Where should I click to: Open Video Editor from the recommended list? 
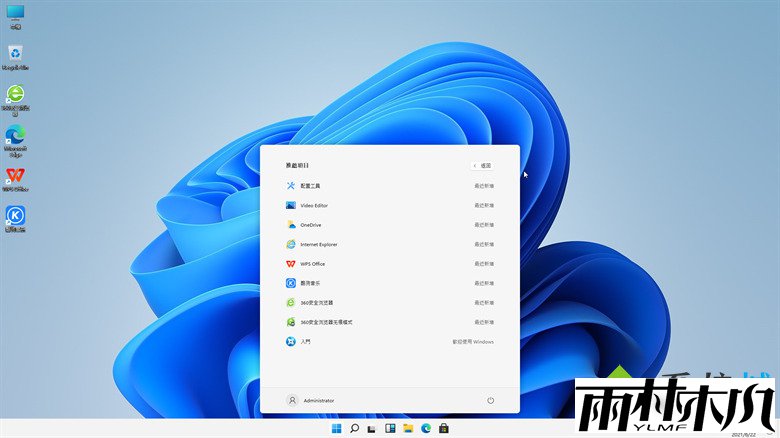[x=314, y=205]
